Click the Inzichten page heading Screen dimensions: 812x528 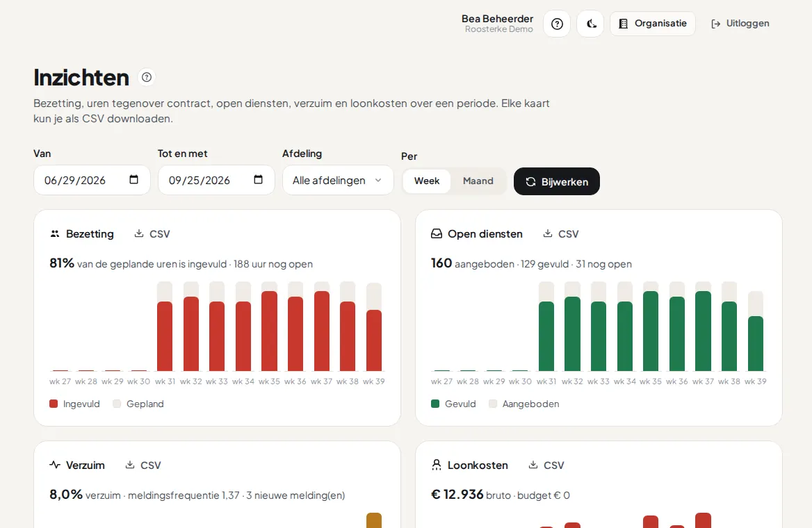(81, 78)
